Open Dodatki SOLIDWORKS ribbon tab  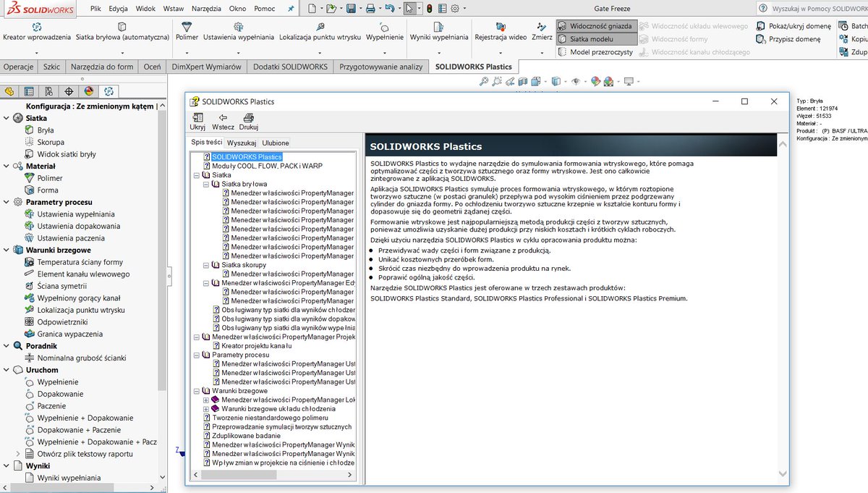(290, 67)
